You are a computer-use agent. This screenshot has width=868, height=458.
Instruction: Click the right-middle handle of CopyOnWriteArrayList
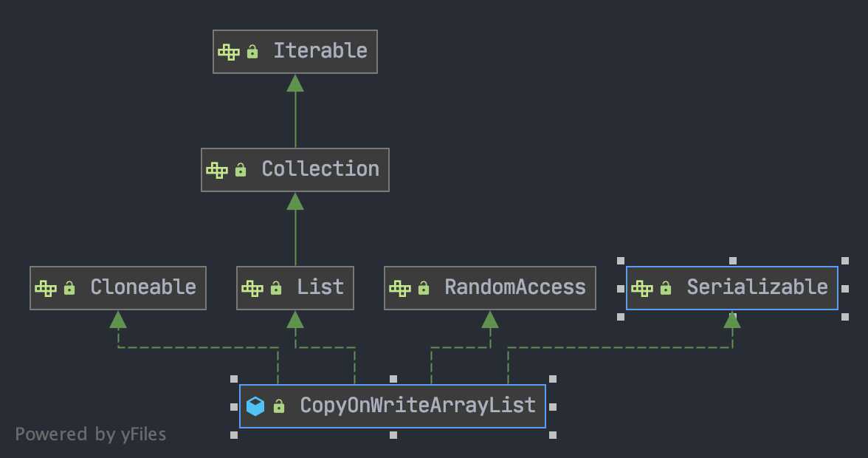552,406
